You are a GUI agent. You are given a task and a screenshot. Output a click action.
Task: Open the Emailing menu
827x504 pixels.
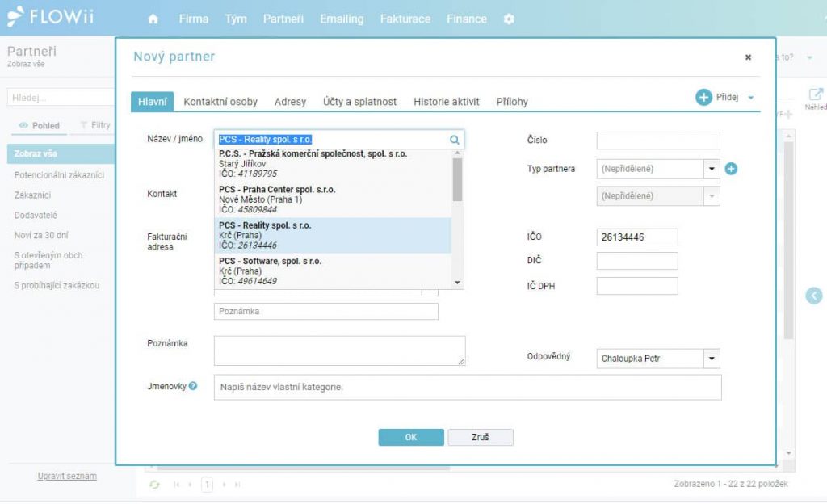pos(342,19)
